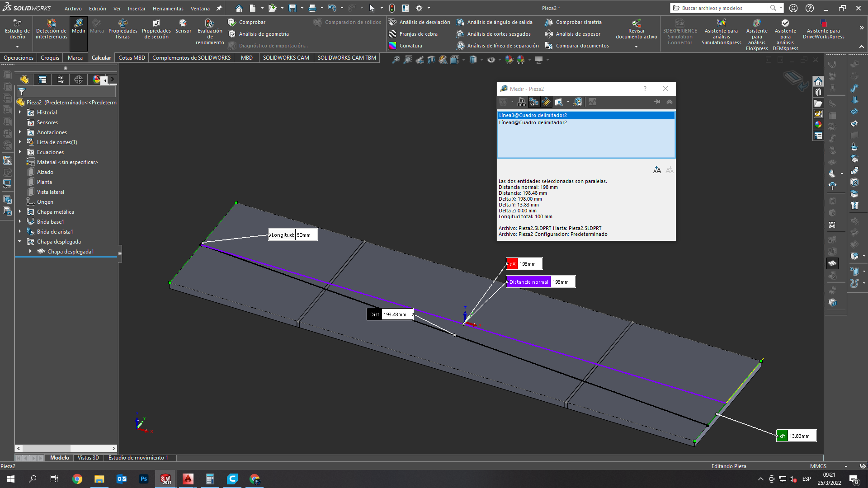The width and height of the screenshot is (868, 488).
Task: Pin the Medir dialog open
Action: (x=657, y=102)
